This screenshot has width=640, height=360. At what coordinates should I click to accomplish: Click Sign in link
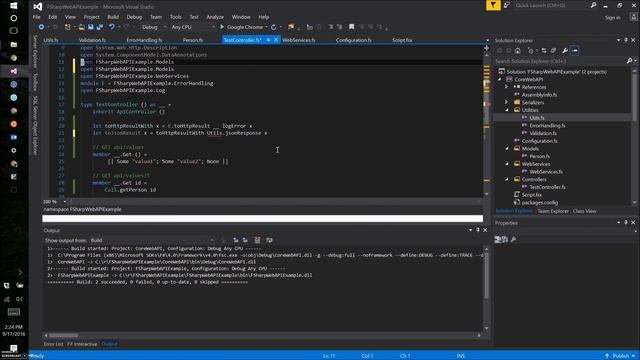coord(612,18)
